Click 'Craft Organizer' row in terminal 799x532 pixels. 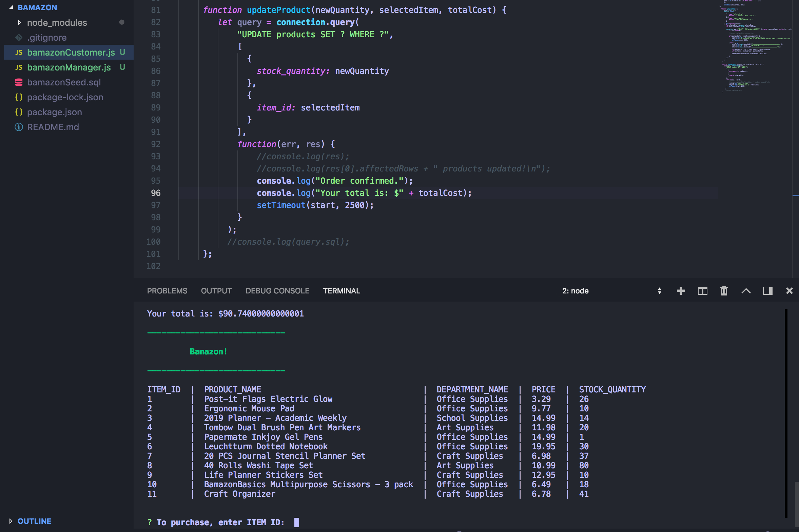click(x=240, y=494)
